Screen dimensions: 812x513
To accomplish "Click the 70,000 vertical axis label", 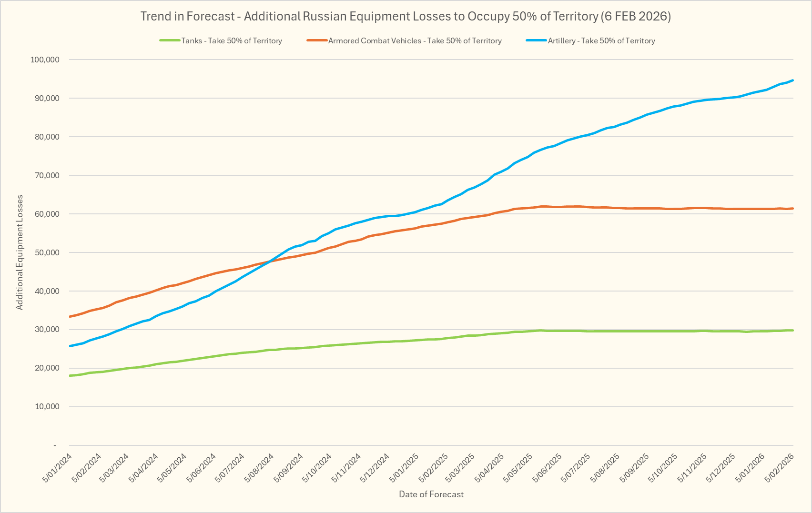I will pos(45,176).
